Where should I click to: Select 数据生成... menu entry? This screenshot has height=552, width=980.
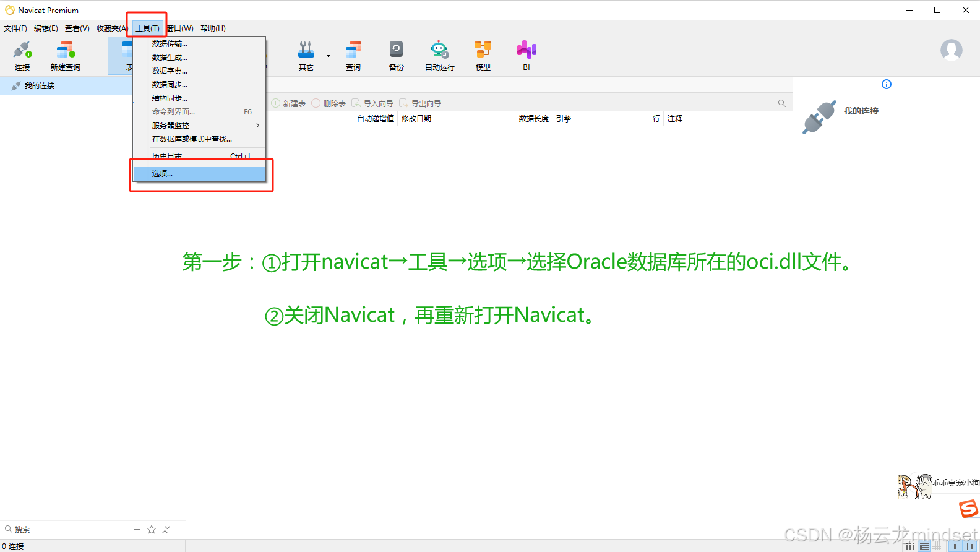199,57
